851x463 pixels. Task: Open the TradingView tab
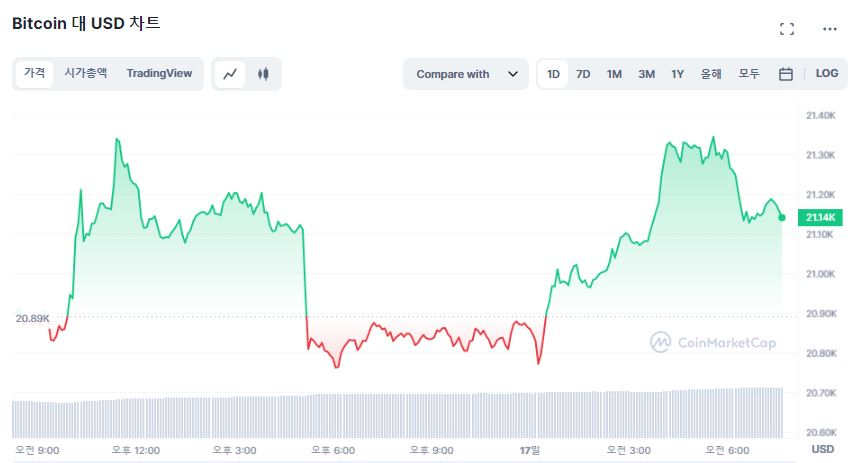(x=159, y=73)
